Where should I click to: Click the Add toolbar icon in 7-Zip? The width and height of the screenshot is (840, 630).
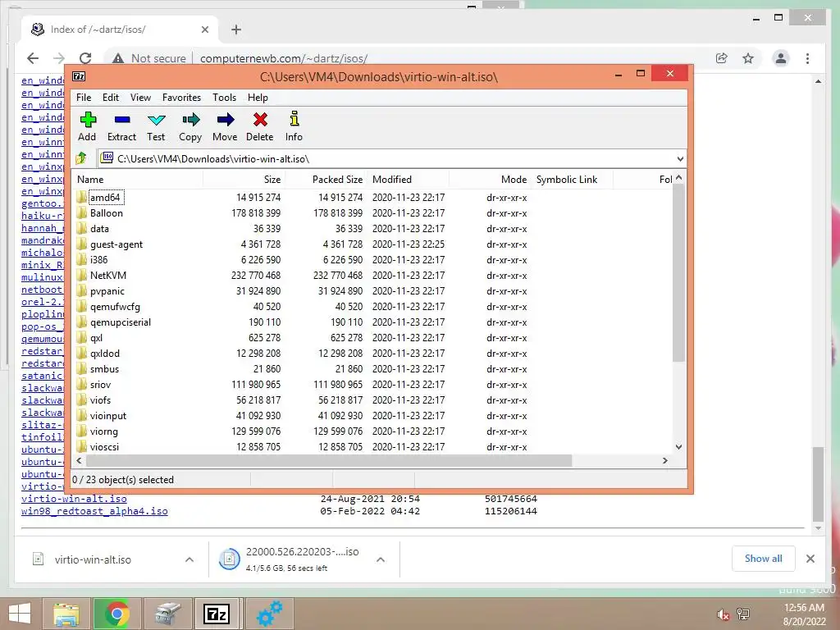coord(87,120)
